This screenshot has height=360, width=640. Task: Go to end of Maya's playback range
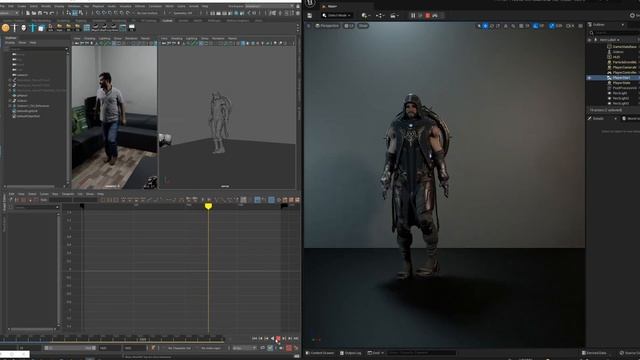click(296, 338)
